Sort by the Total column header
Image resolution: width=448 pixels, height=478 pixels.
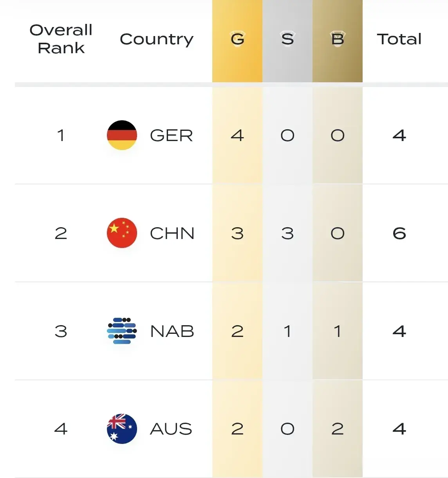click(x=399, y=39)
